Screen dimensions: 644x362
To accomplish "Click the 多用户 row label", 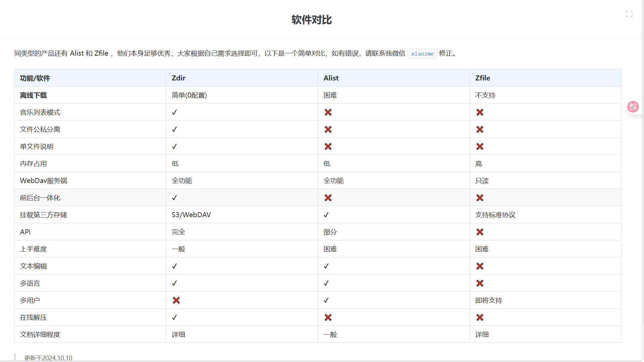I will (x=30, y=300).
